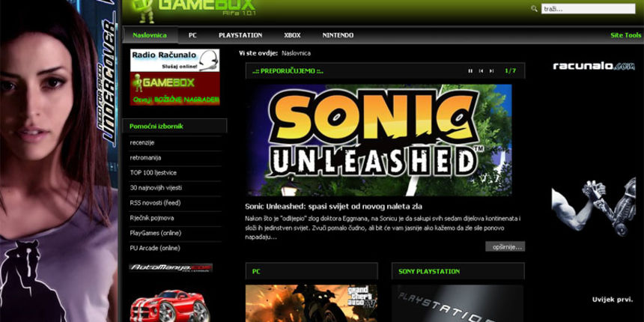
Task: Open PU Arcade (online) link
Action: (155, 248)
